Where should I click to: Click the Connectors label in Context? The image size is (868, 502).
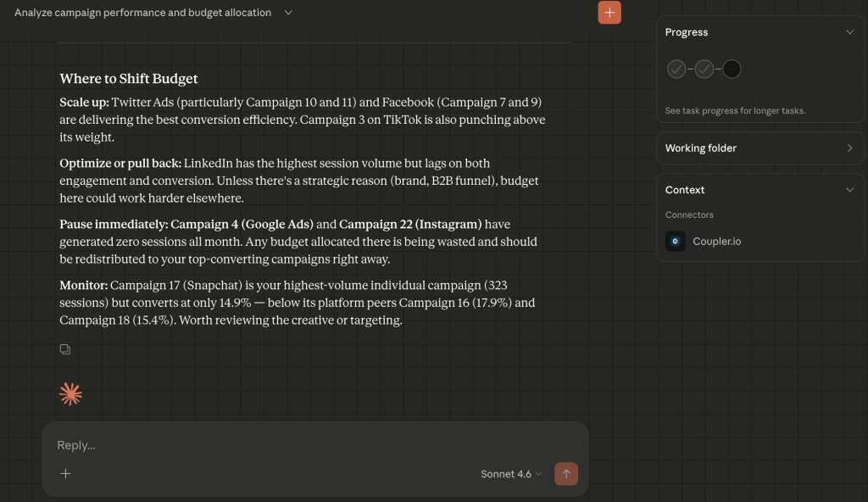pos(692,215)
